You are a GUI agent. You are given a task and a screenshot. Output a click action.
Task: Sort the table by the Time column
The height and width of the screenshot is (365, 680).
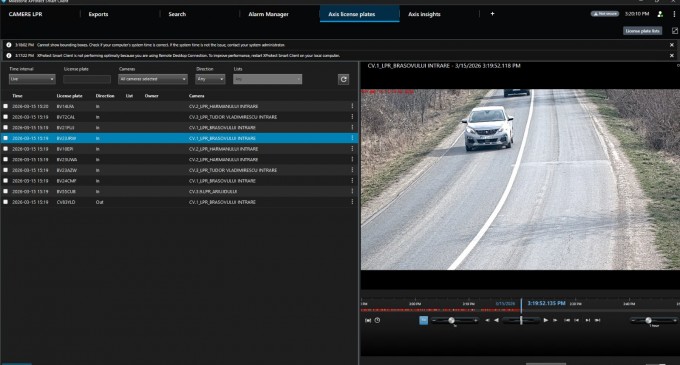pos(17,96)
